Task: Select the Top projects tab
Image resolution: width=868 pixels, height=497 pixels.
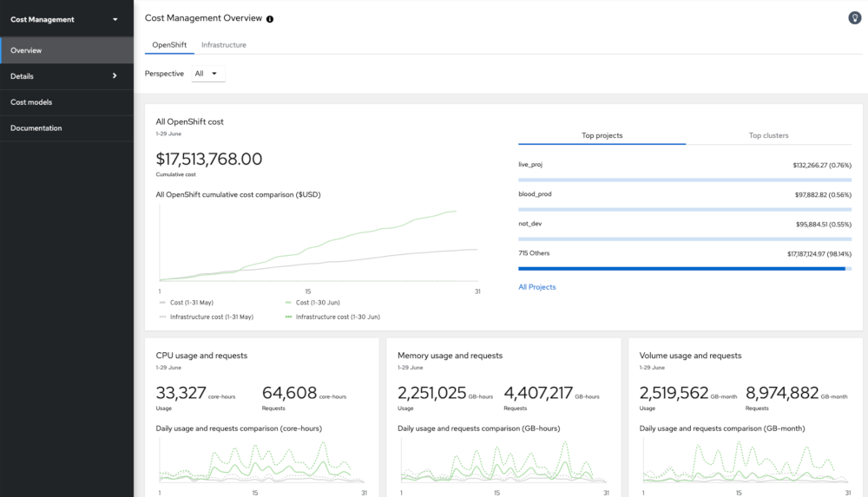Action: [602, 135]
